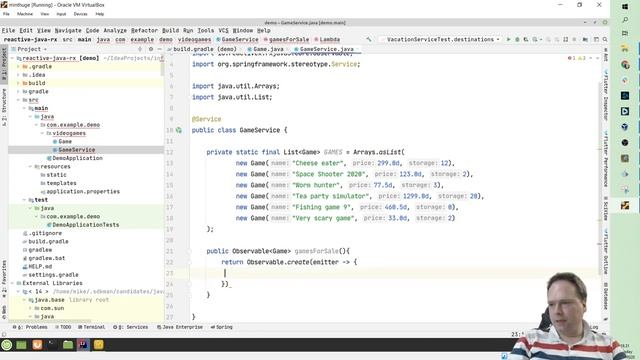Open Firefox from the guest taskbar
Screen dimensions: 640x360
point(37,345)
